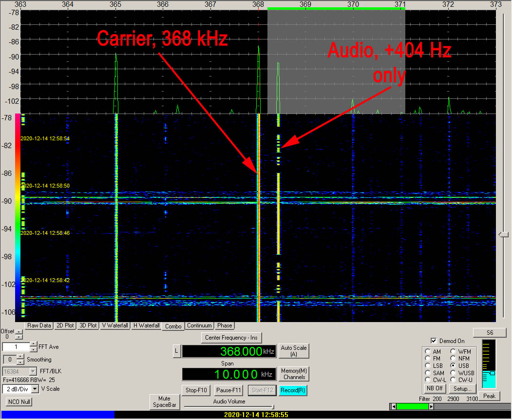Viewport: 512px width, 420px height.
Task: Increase the Offset with its up arrow
Action: pos(19,332)
